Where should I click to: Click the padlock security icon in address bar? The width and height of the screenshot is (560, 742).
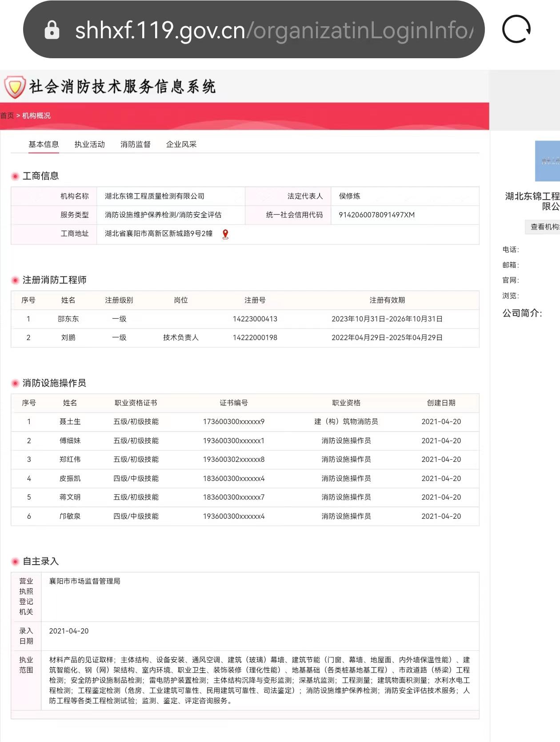(x=52, y=30)
